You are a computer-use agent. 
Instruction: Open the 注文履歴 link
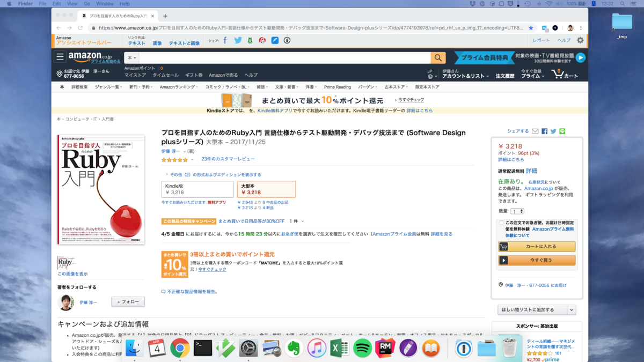pyautogui.click(x=505, y=76)
